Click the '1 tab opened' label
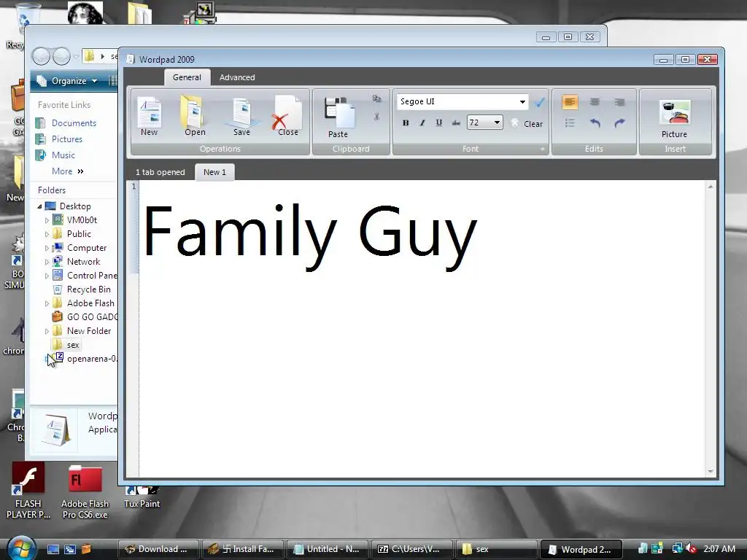This screenshot has width=747, height=560. click(160, 172)
